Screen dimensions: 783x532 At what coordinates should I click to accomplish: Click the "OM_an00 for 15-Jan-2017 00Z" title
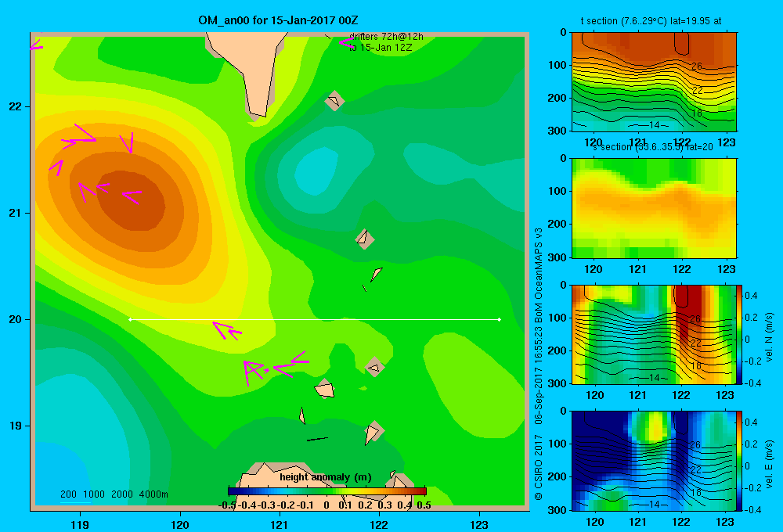278,20
